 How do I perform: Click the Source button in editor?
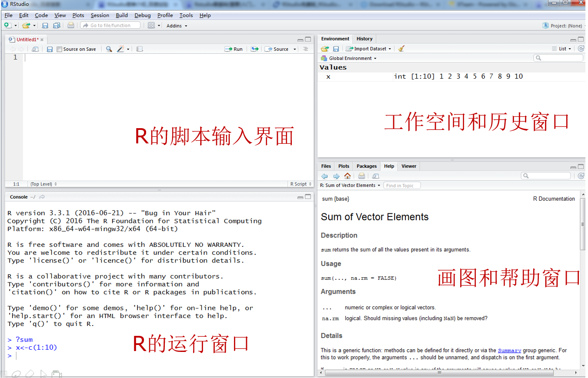pyautogui.click(x=277, y=49)
